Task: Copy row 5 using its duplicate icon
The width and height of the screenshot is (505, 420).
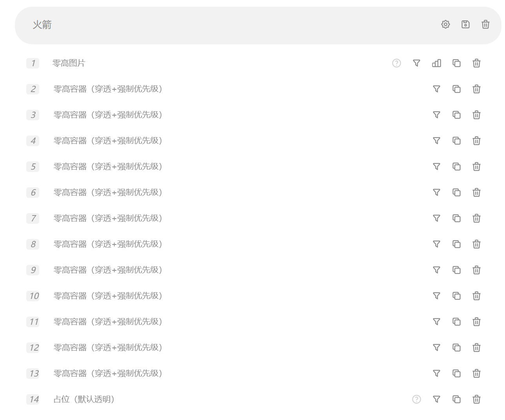Action: pyautogui.click(x=456, y=167)
